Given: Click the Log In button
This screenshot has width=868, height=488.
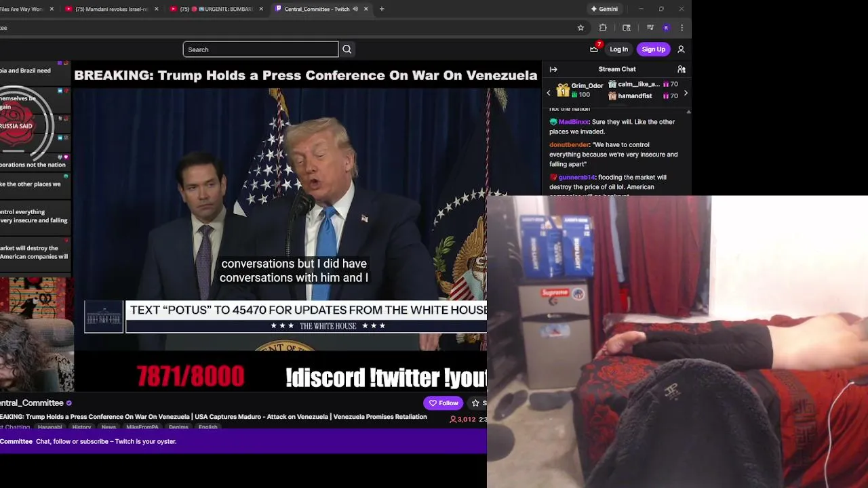Looking at the screenshot, I should 618,49.
